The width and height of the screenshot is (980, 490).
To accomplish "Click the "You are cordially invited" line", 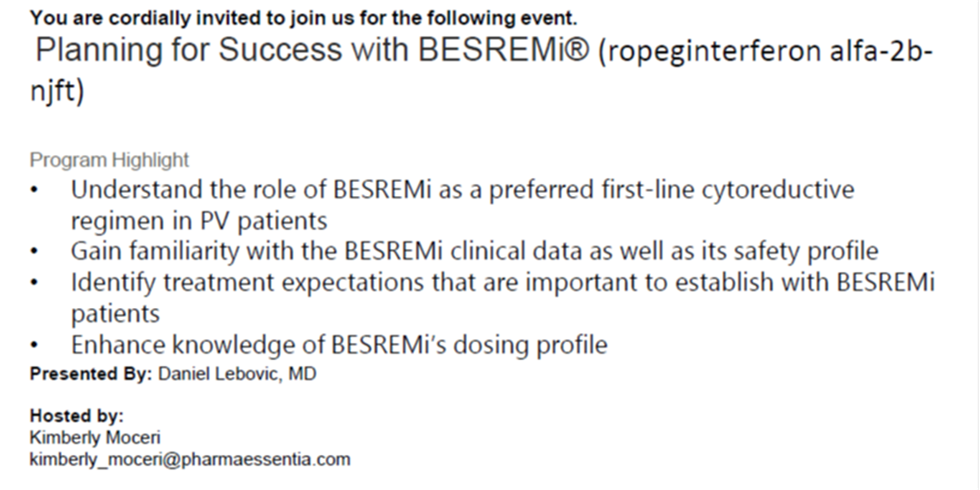I will pyautogui.click(x=302, y=17).
